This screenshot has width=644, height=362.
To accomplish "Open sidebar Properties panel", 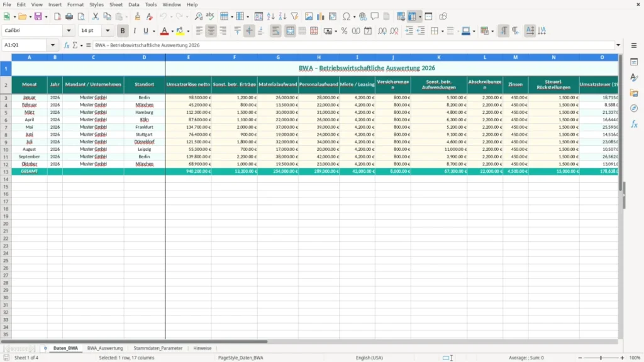I will pos(634,62).
